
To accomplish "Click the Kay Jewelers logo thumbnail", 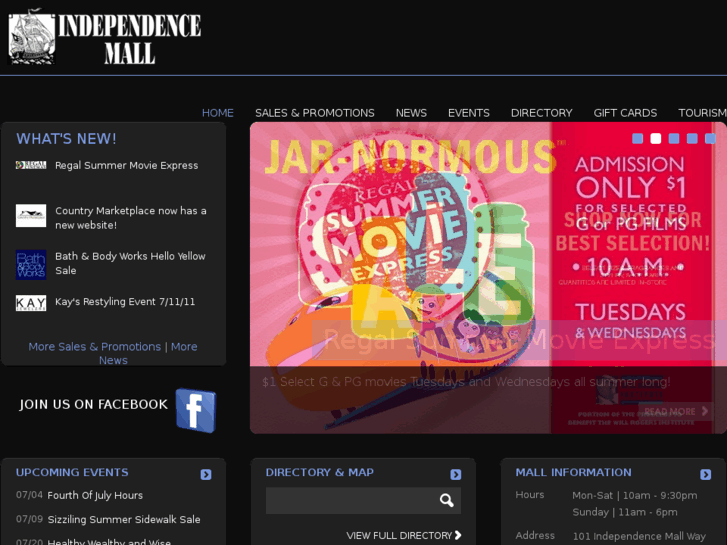I will point(31,303).
